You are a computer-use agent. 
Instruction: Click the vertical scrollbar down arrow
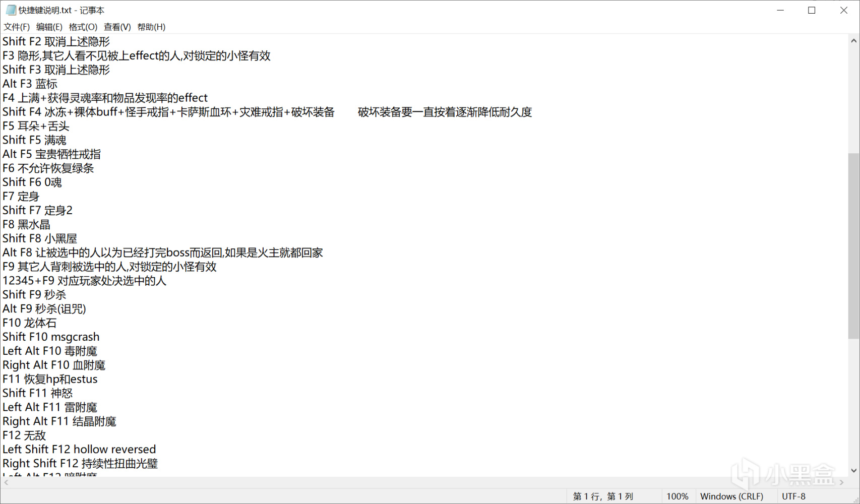(853, 471)
